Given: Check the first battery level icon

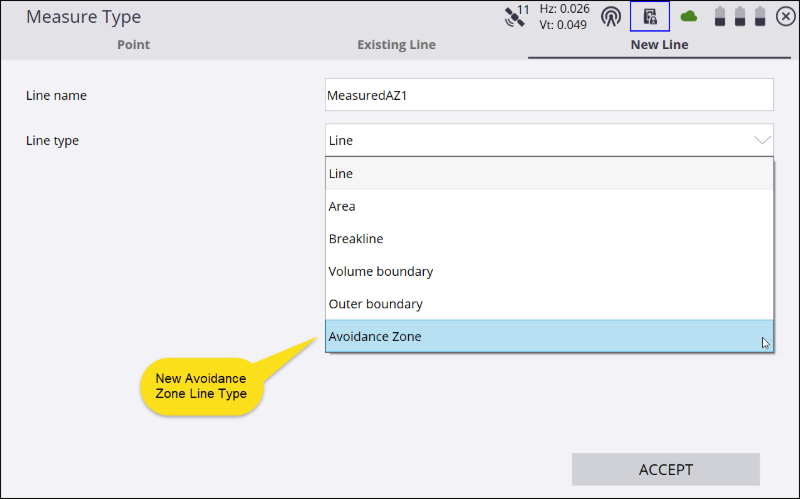Looking at the screenshot, I should point(720,16).
